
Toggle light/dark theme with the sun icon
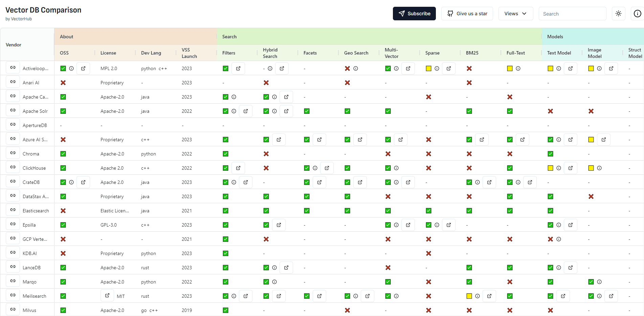click(x=618, y=14)
